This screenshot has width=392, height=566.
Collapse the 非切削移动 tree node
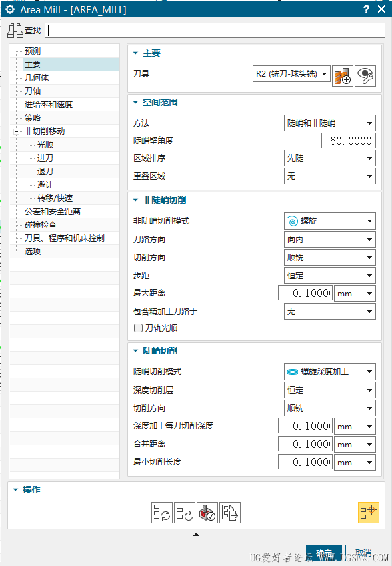tap(16, 131)
